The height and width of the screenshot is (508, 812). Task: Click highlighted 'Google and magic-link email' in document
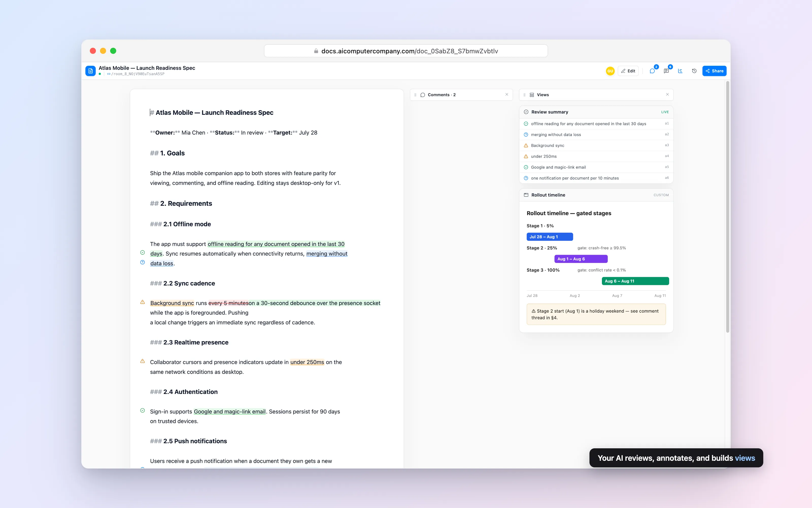tap(229, 411)
